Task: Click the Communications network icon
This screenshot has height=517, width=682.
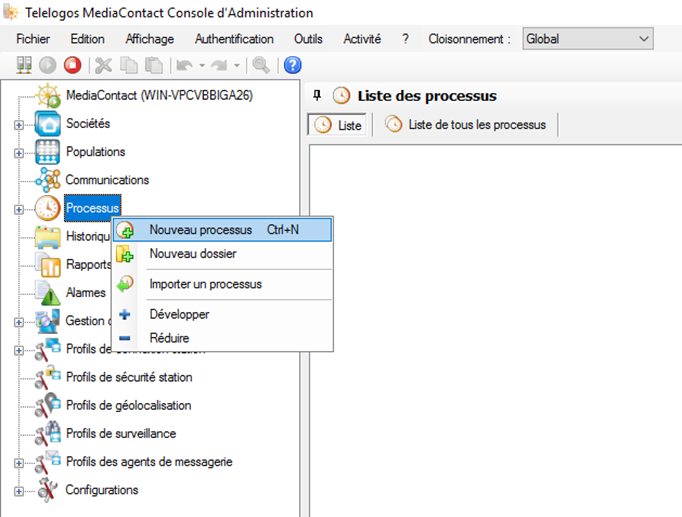Action: (x=48, y=180)
